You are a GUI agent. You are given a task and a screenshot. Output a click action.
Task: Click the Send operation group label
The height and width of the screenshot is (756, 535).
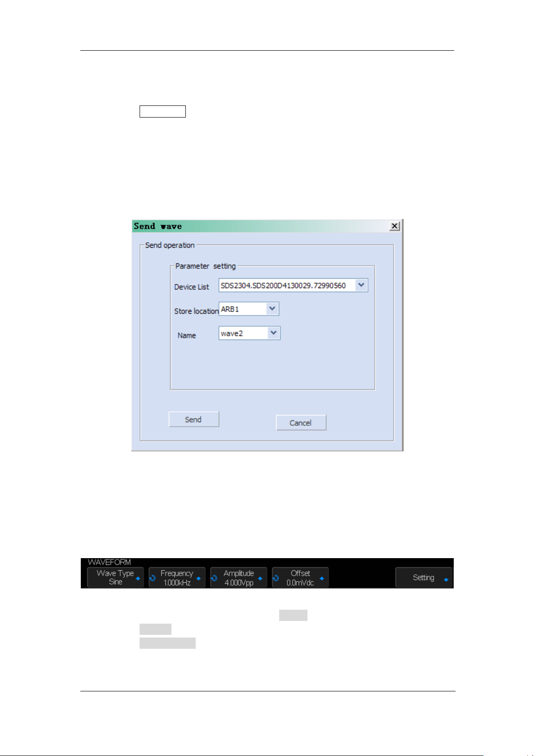170,245
